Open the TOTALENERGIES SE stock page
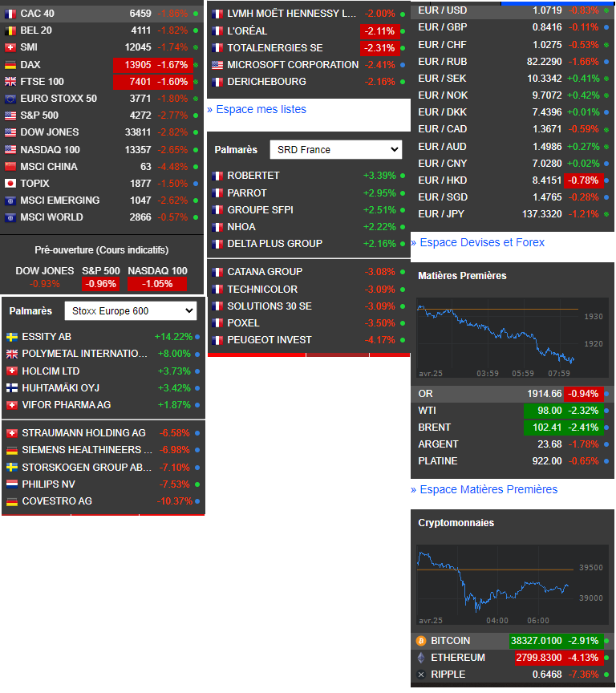Viewport: 616px width, 693px height. (275, 48)
